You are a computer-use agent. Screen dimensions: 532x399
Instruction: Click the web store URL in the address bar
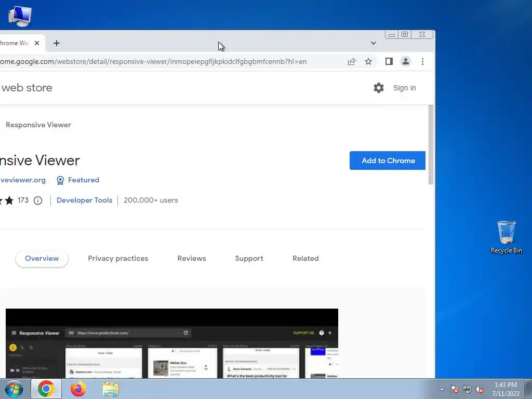click(x=153, y=61)
